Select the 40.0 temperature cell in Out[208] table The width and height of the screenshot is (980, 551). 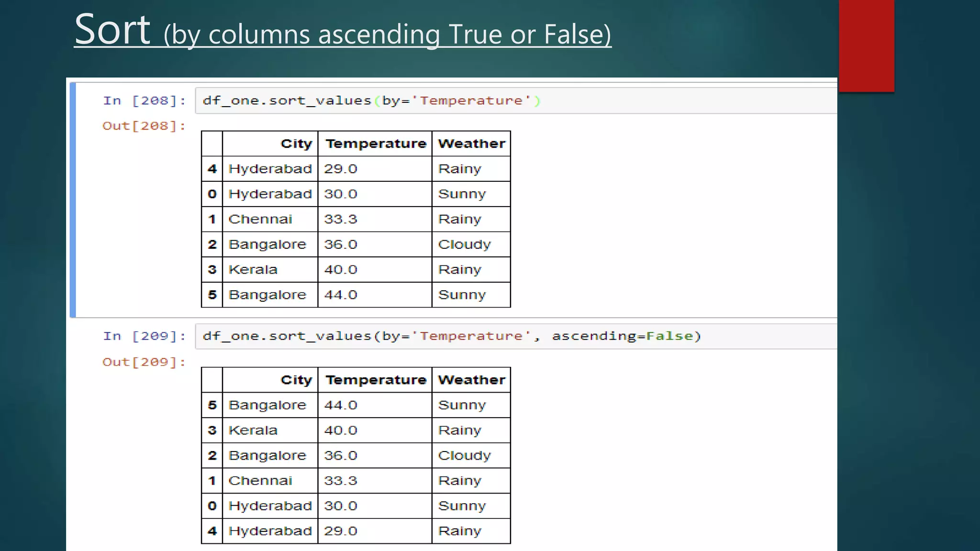point(375,270)
